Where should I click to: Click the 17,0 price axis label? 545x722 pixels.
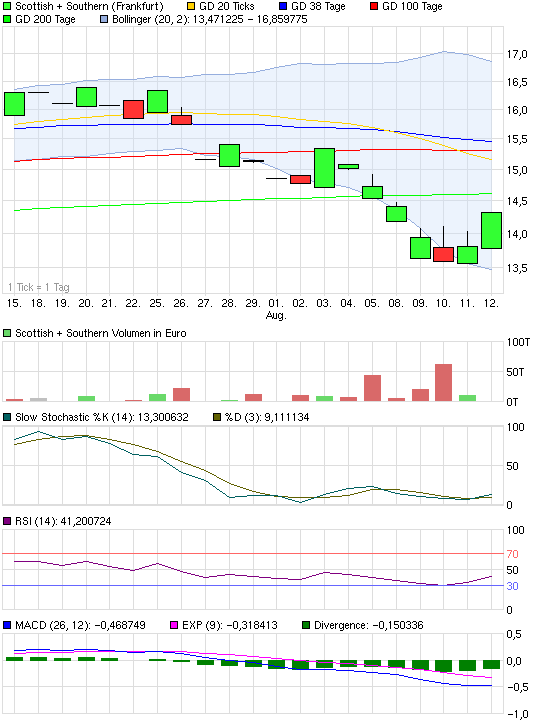tap(517, 54)
